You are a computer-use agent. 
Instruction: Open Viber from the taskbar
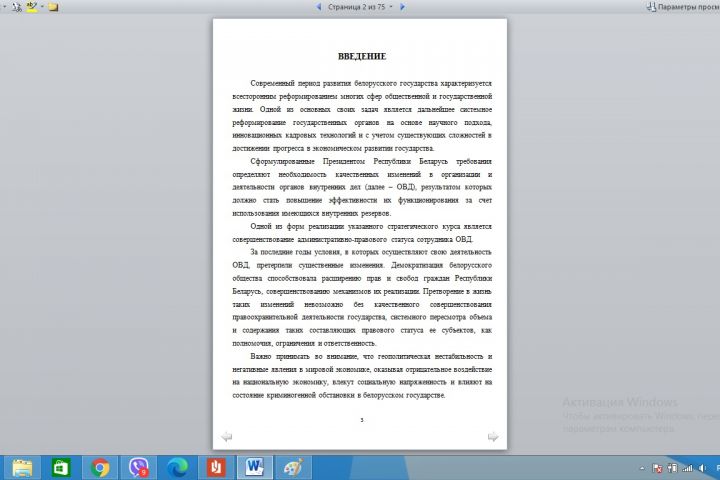pos(139,468)
